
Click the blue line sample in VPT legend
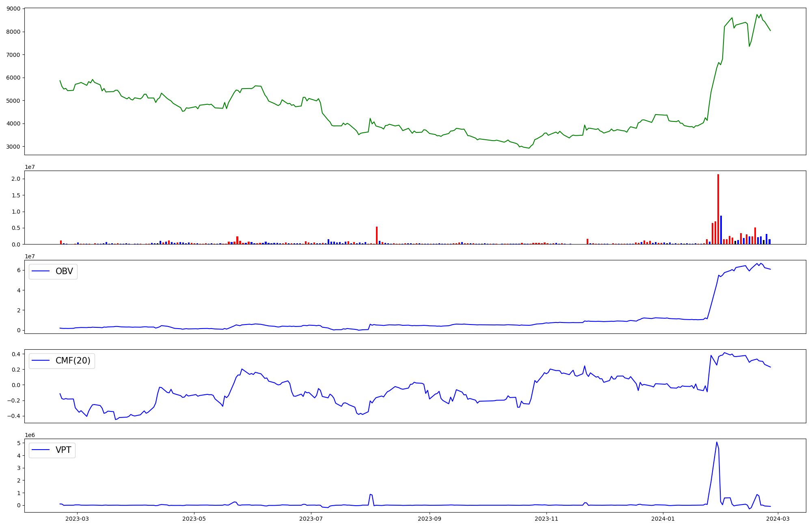click(41, 450)
